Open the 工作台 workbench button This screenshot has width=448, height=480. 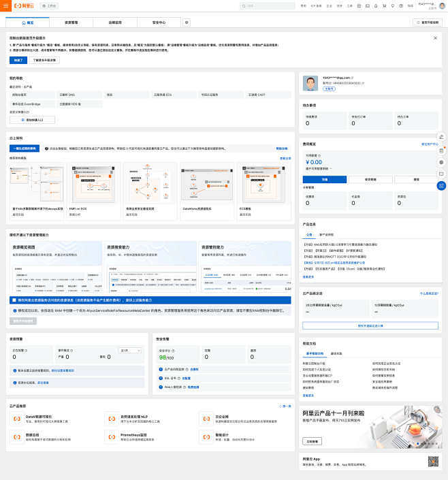[49, 6]
